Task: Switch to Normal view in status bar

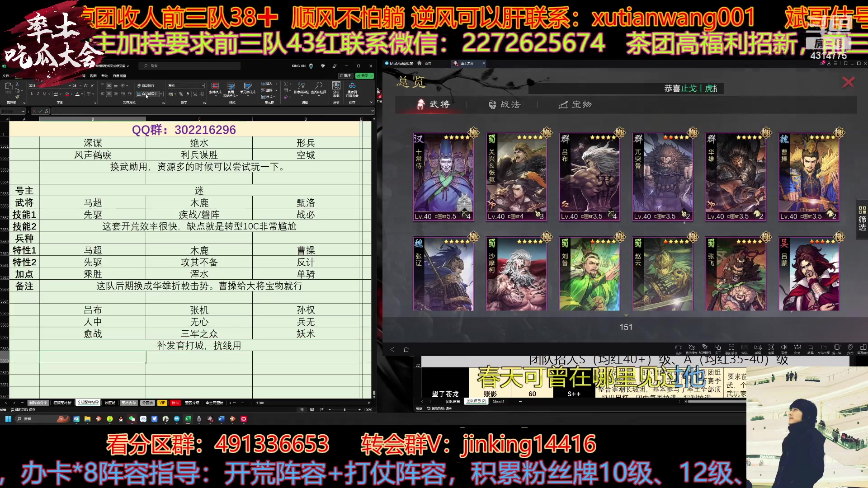Action: tap(302, 410)
